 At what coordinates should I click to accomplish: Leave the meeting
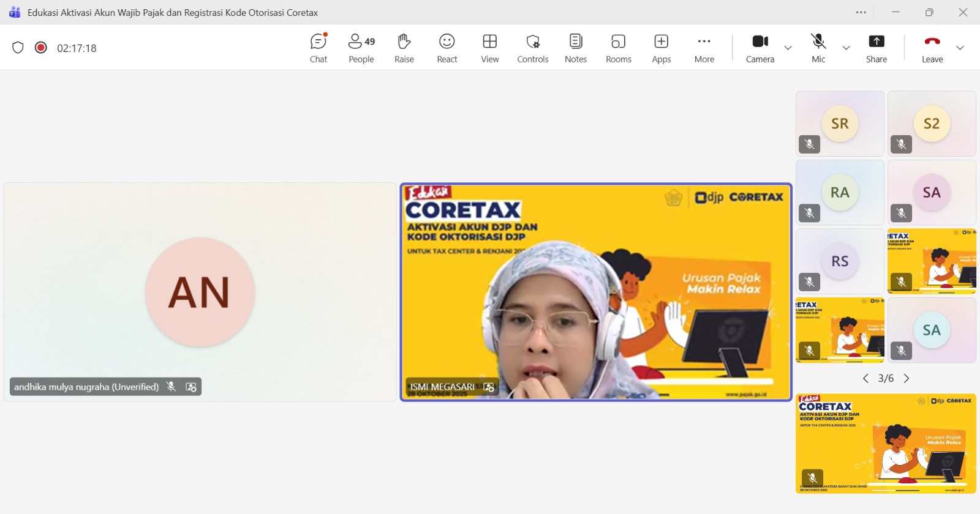(932, 48)
